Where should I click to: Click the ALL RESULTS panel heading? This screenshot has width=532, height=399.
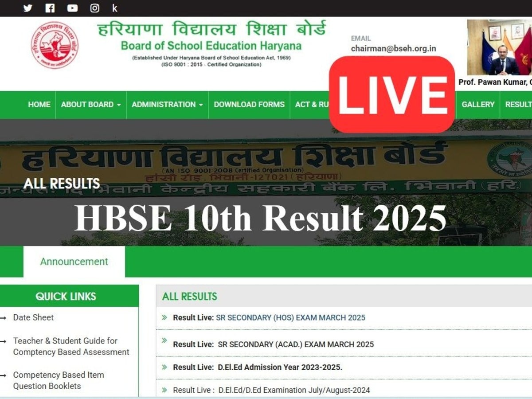coord(190,296)
